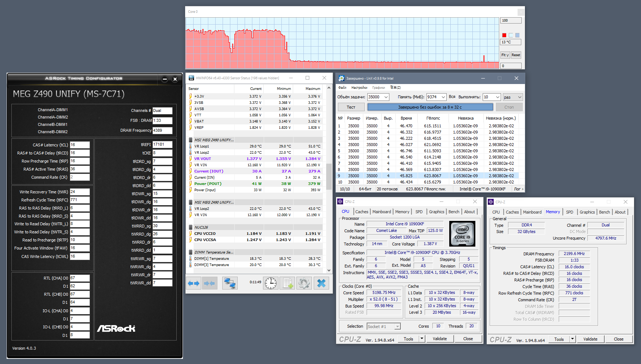Click the red color swatch beside Core 0 graph
The width and height of the screenshot is (641, 364).
(x=504, y=35)
